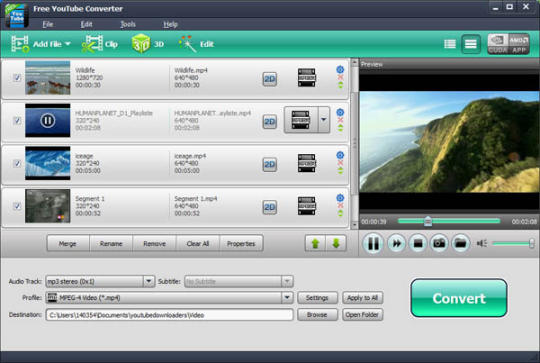Click the Destination path field
Screen dimensions: 540x363
pyautogui.click(x=169, y=315)
